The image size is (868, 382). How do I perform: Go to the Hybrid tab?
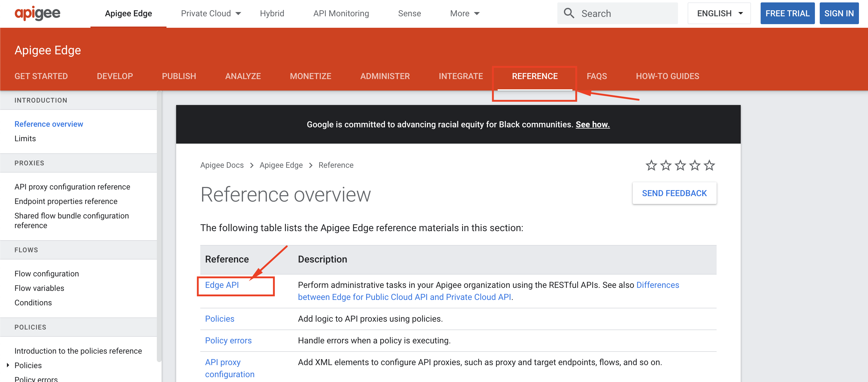272,14
